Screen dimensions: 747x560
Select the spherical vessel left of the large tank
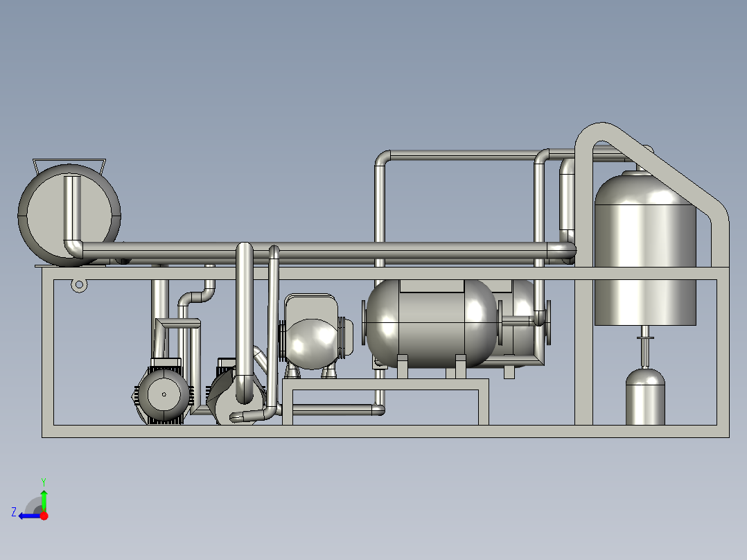click(310, 343)
